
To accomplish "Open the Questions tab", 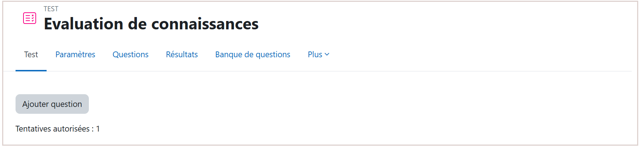I will [130, 54].
